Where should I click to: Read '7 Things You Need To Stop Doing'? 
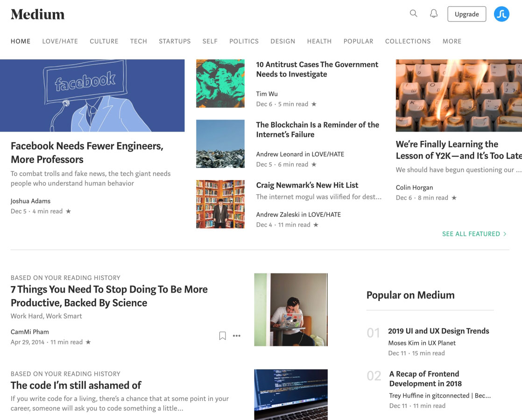[x=109, y=296]
